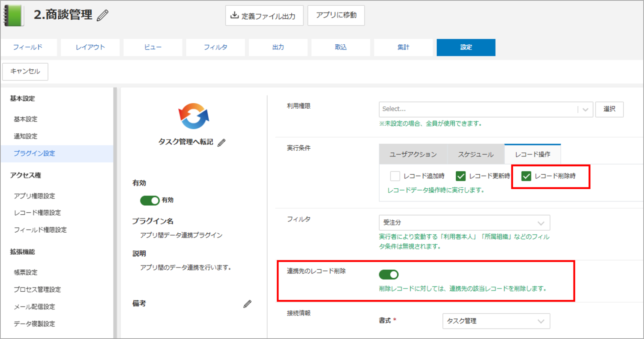This screenshot has height=339, width=644.
Task: Click the download icon in 定義ファイル出力
Action: click(234, 15)
